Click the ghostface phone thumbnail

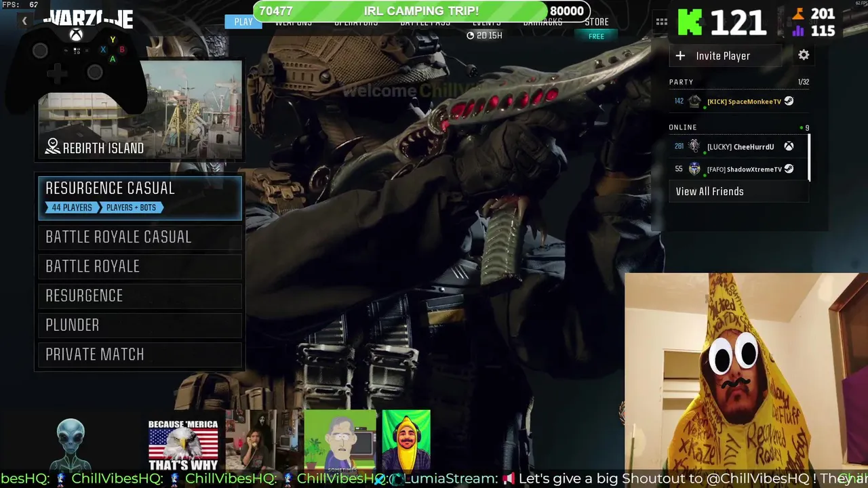pos(263,441)
